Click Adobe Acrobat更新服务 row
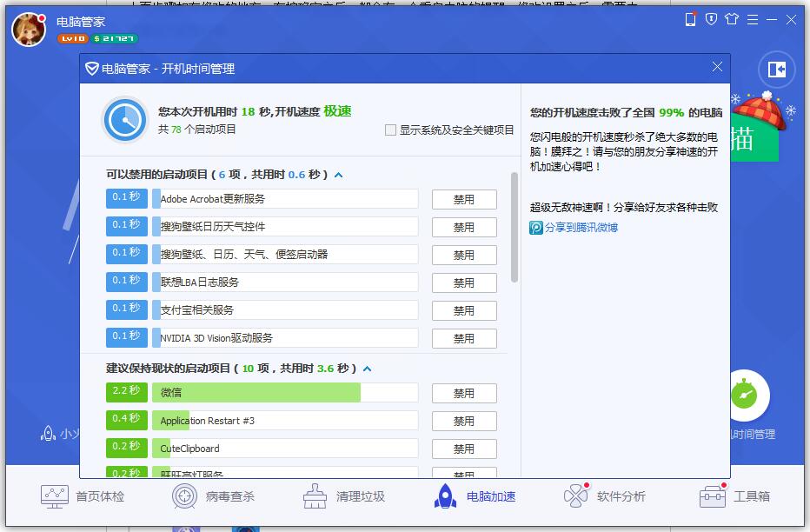This screenshot has width=810, height=532. [x=285, y=199]
